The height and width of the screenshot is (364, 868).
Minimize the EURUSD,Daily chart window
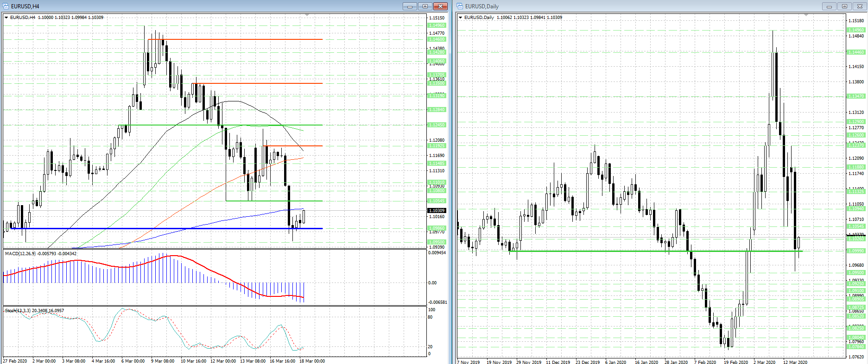829,6
